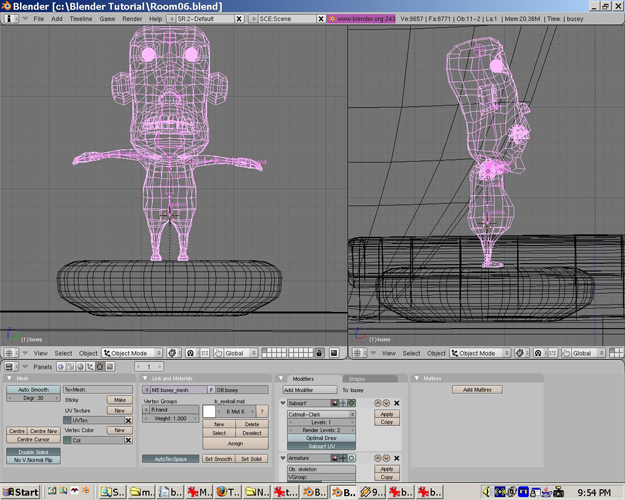The width and height of the screenshot is (625, 500).
Task: Click the Start button on Windows taskbar
Action: (21, 492)
